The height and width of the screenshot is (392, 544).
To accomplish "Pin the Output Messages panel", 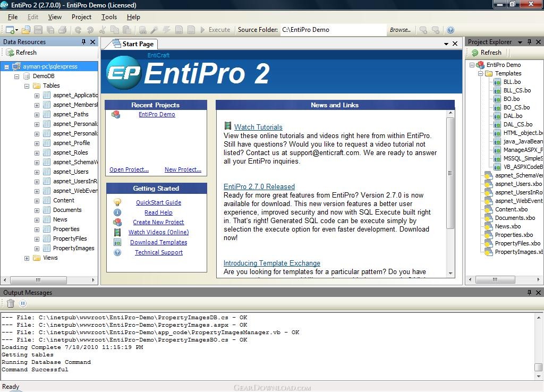I will point(529,293).
